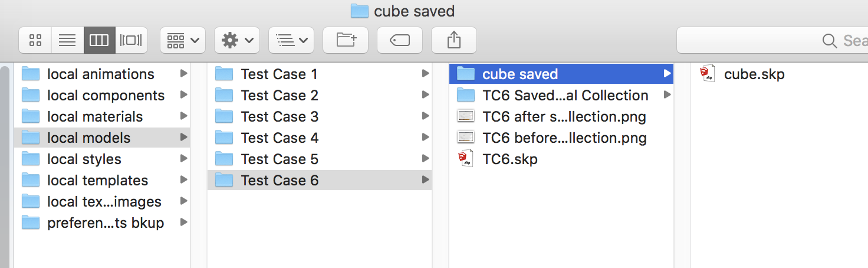Open the local components folder
868x268 pixels.
pyautogui.click(x=102, y=95)
